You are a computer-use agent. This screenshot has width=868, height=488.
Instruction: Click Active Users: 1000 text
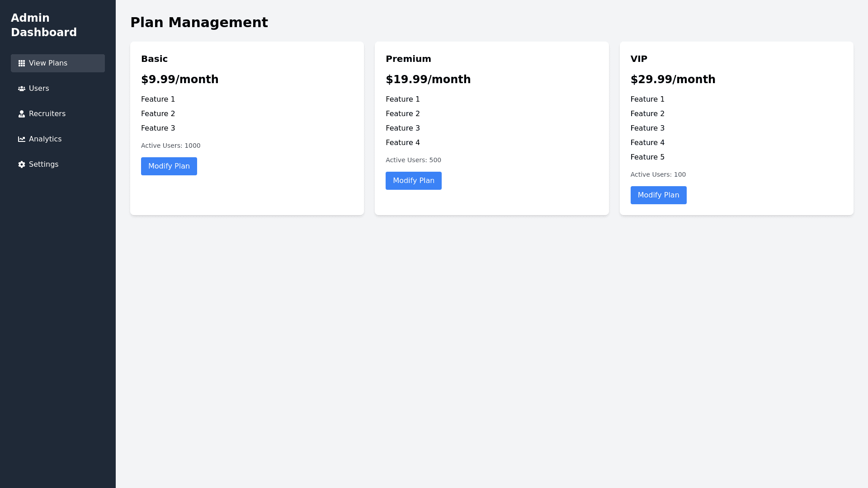170,145
